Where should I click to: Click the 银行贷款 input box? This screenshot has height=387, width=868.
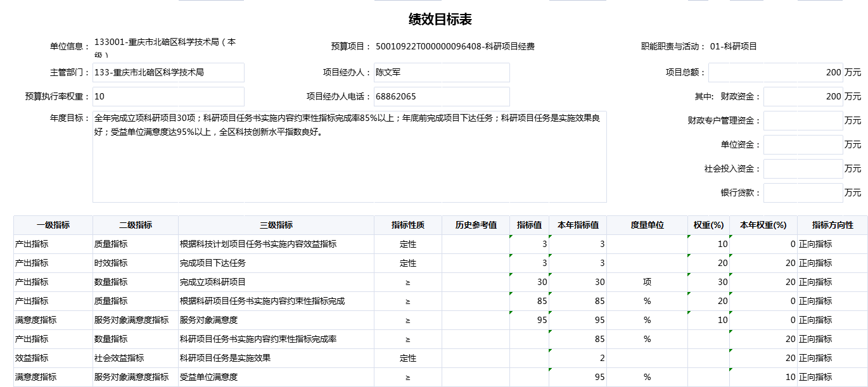[x=803, y=193]
